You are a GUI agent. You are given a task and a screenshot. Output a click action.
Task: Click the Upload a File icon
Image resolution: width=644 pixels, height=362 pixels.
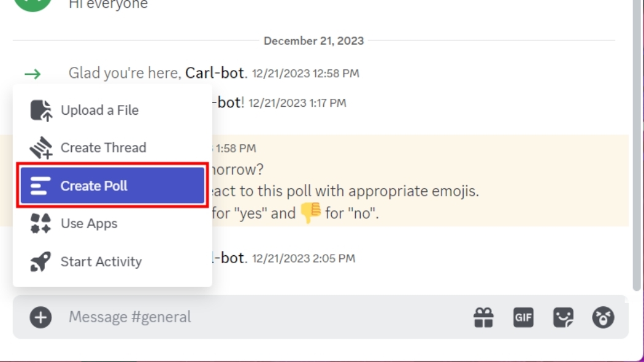(x=41, y=110)
